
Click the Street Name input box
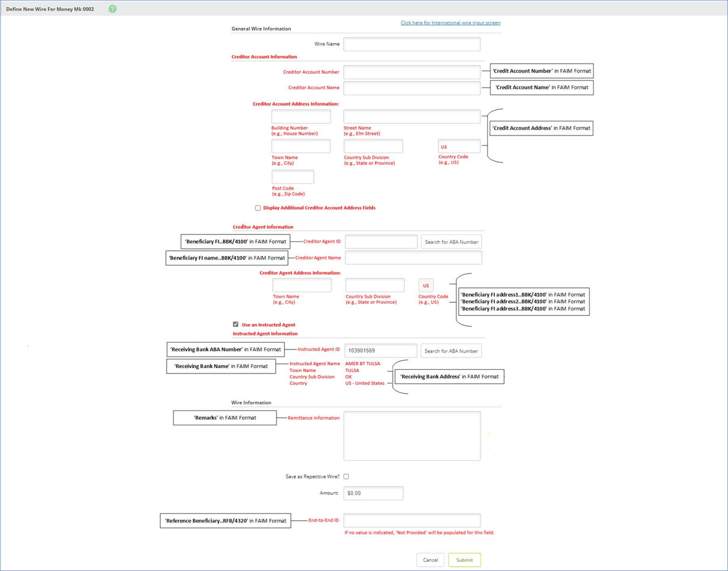click(x=412, y=116)
